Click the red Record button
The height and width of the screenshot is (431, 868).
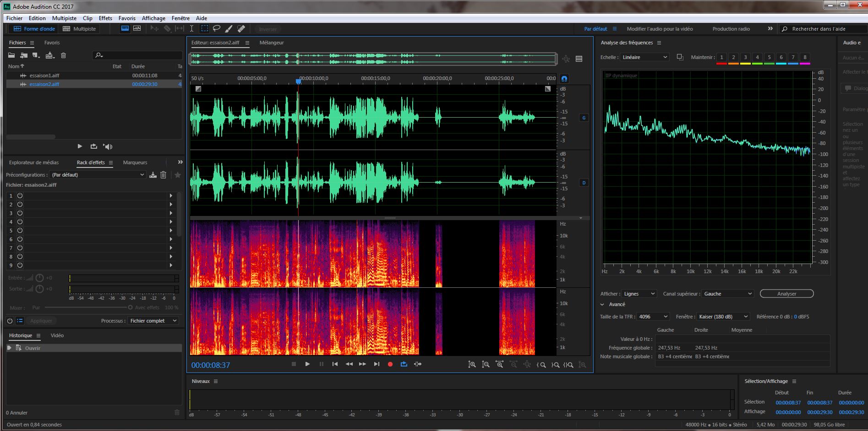[x=390, y=364]
